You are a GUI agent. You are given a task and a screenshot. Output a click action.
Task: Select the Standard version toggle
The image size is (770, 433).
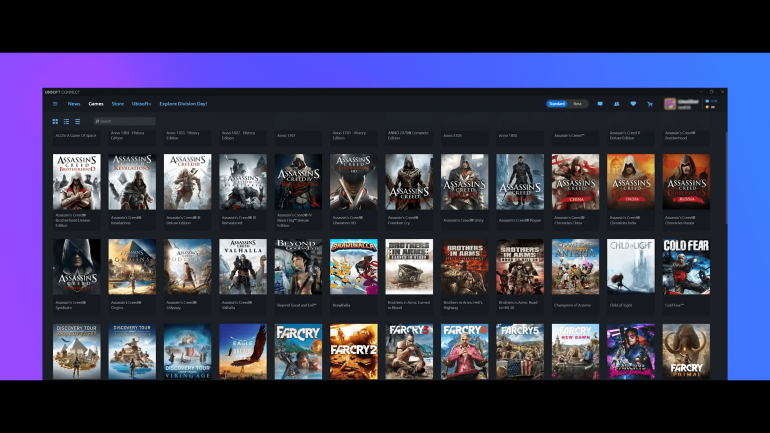click(557, 104)
